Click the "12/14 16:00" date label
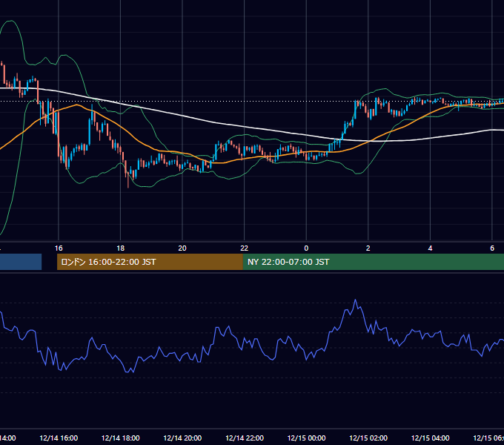This screenshot has height=445, width=504. pos(59,438)
